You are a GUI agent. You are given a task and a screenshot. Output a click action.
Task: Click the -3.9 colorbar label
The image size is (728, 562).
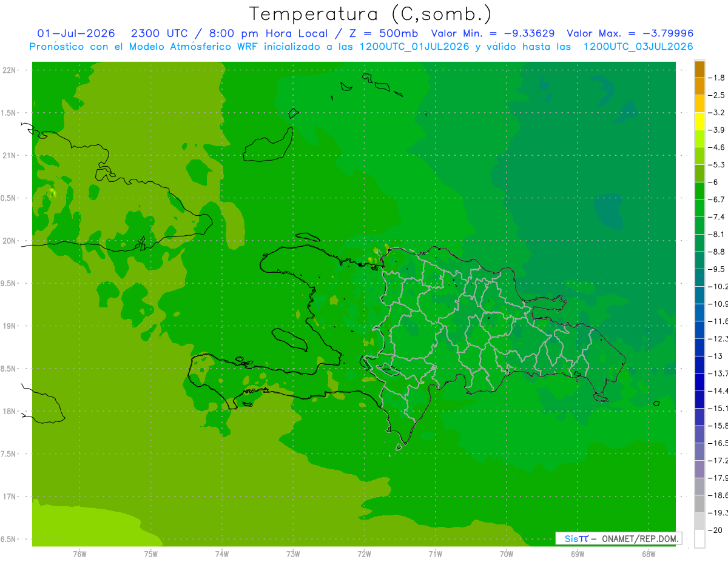[x=717, y=130]
